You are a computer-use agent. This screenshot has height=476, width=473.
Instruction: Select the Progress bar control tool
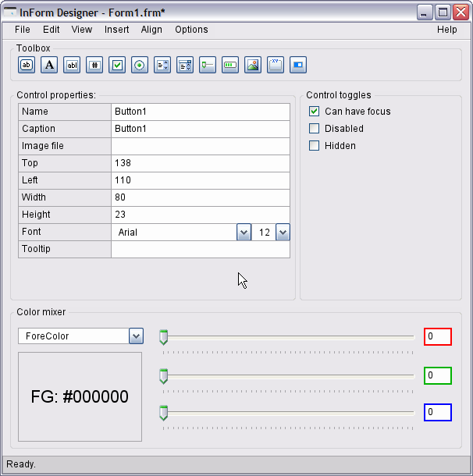click(230, 65)
